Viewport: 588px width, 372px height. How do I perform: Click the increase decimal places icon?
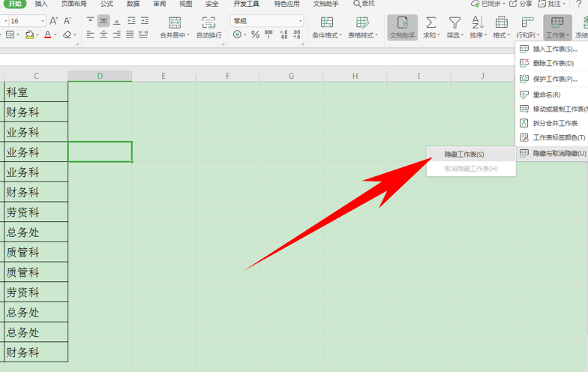(x=283, y=34)
